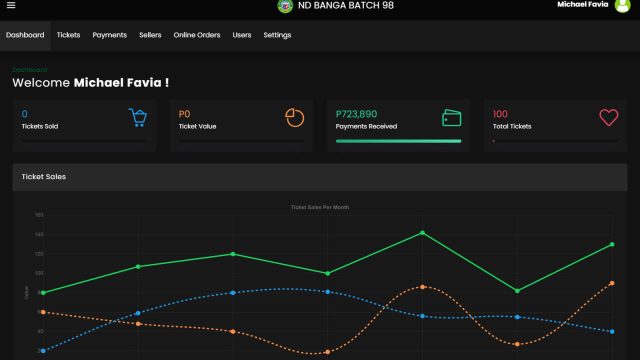Click the Ticket Sales panel header
Viewport: 640px width, 360px height.
click(x=320, y=177)
